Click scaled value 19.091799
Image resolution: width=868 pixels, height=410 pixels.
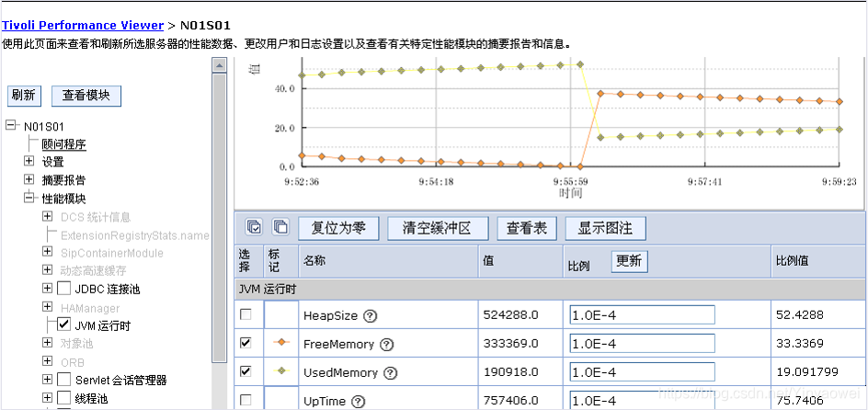pos(806,373)
